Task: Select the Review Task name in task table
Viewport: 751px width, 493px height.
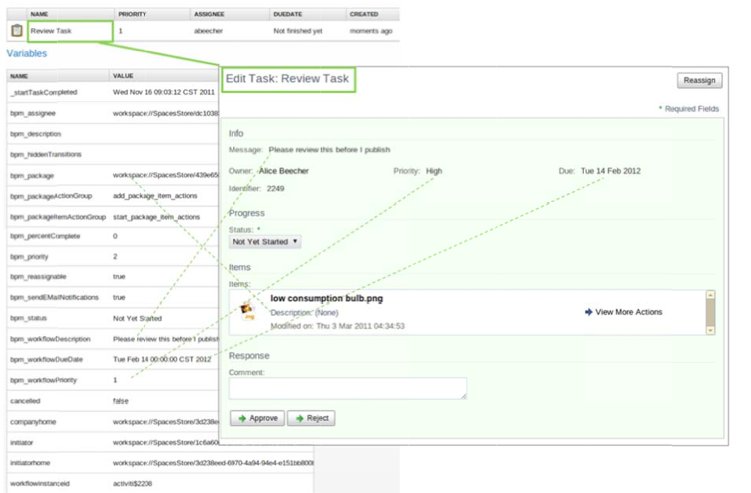Action: pos(51,31)
